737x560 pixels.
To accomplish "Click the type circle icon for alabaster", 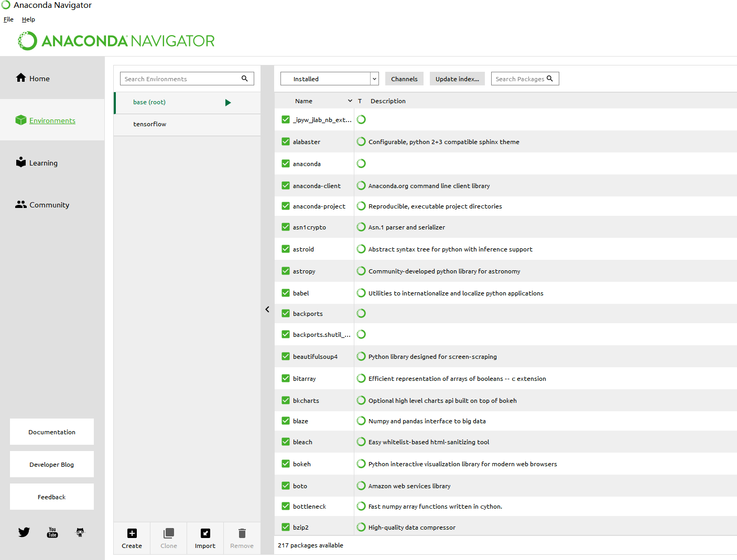I will (x=361, y=141).
